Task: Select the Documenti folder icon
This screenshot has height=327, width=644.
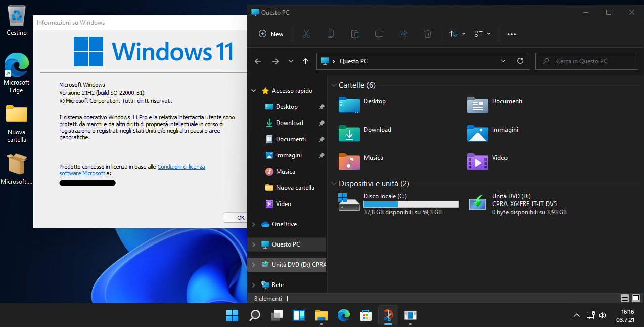Action: point(477,105)
